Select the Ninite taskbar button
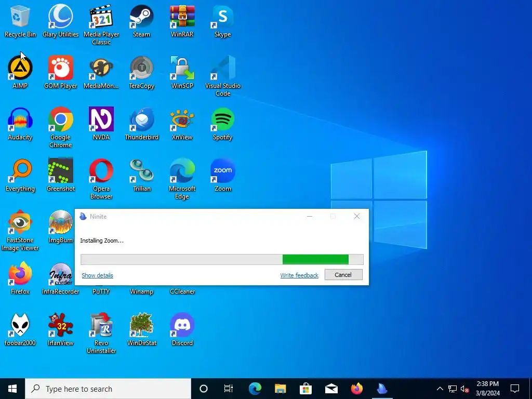 382,389
